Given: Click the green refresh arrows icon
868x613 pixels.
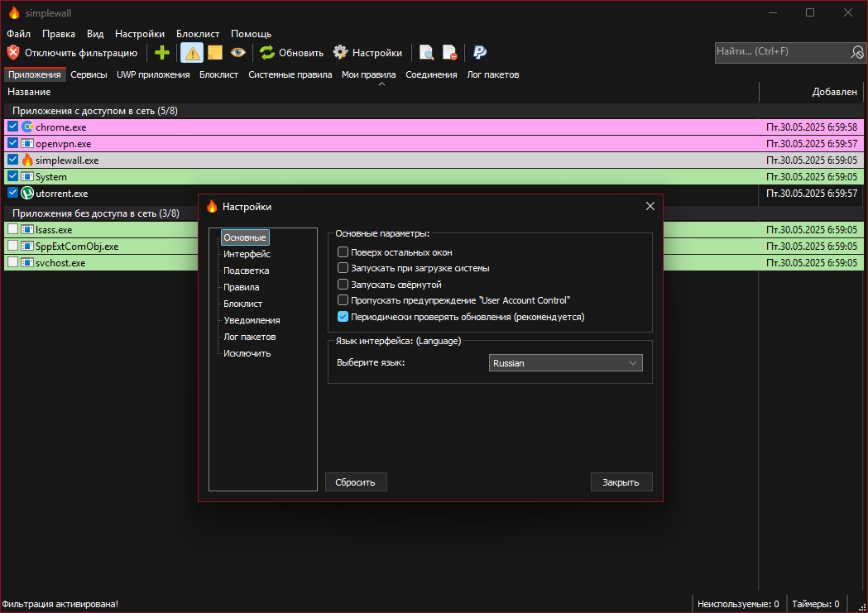Looking at the screenshot, I should [x=267, y=53].
